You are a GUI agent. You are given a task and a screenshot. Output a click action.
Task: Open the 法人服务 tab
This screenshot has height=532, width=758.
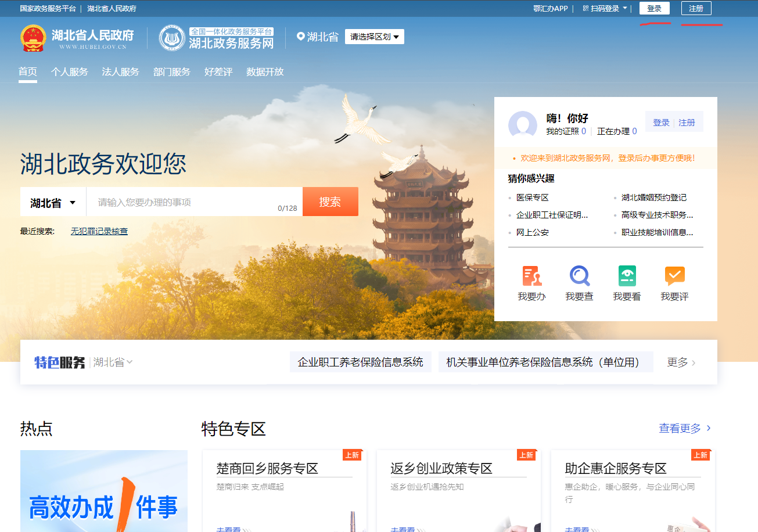point(121,72)
